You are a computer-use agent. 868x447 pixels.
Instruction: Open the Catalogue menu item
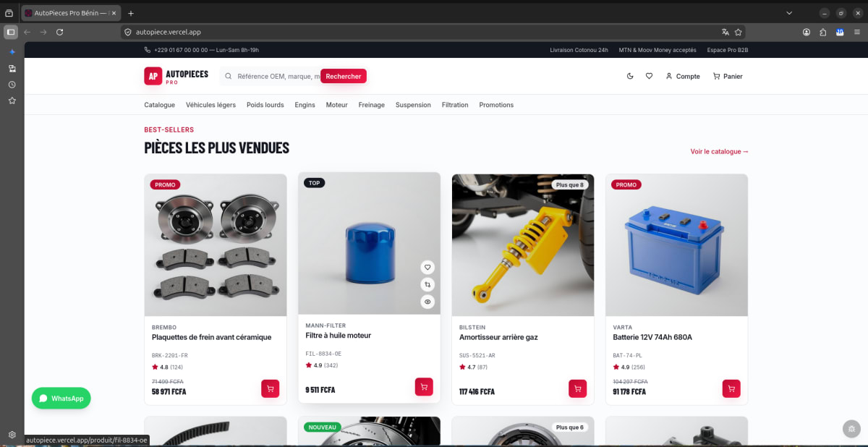tap(159, 105)
